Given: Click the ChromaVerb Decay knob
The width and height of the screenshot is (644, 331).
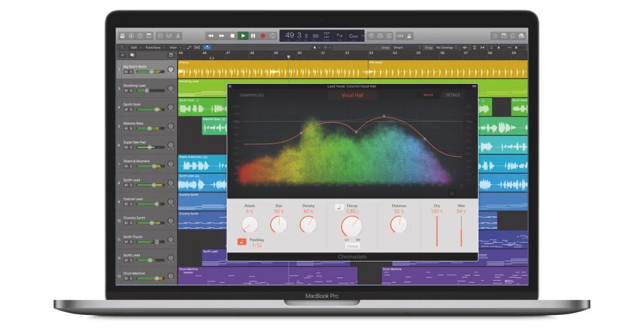Looking at the screenshot, I should [352, 226].
